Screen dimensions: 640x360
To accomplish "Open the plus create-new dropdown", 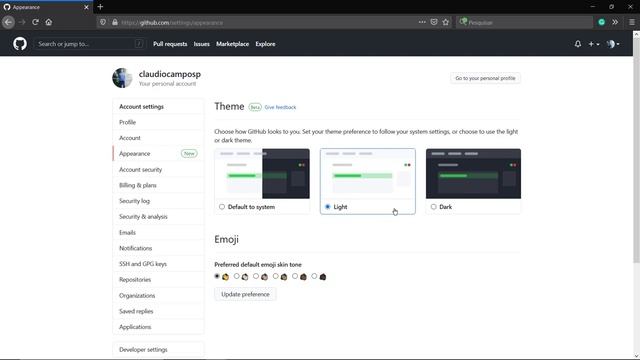I will tap(593, 44).
